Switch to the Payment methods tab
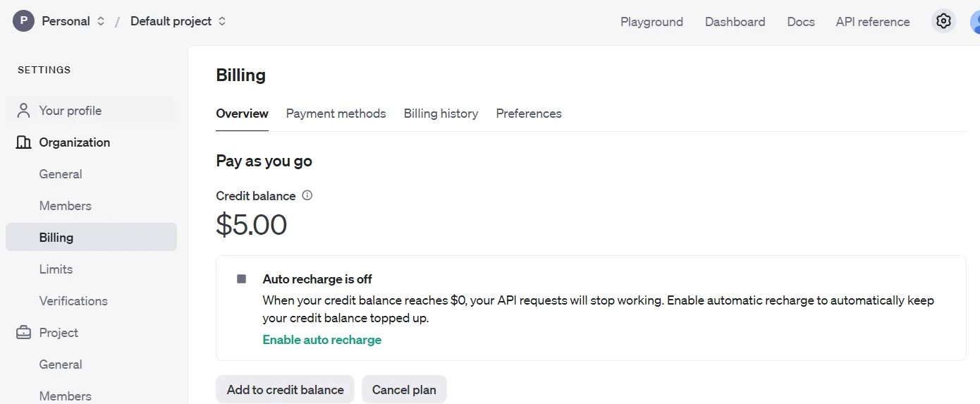This screenshot has width=980, height=404. point(336,114)
